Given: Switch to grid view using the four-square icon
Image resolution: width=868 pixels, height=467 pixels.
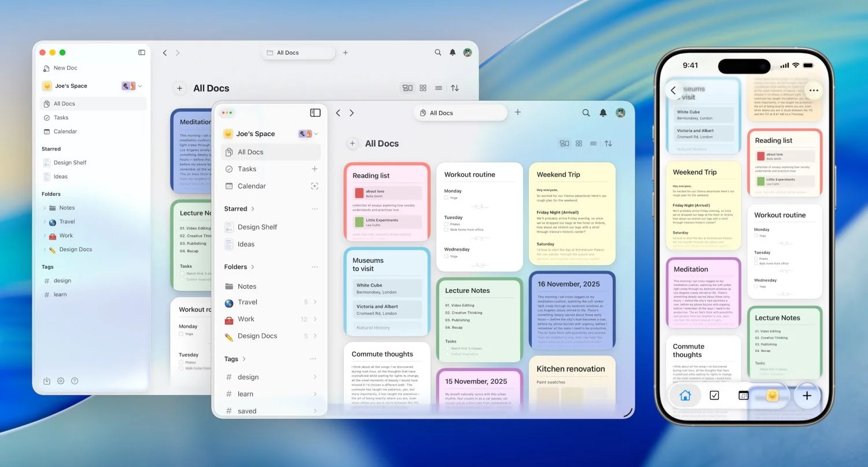Looking at the screenshot, I should [x=579, y=143].
